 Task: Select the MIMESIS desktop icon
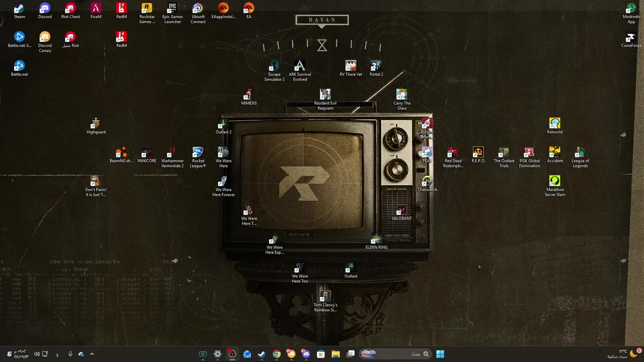(249, 97)
